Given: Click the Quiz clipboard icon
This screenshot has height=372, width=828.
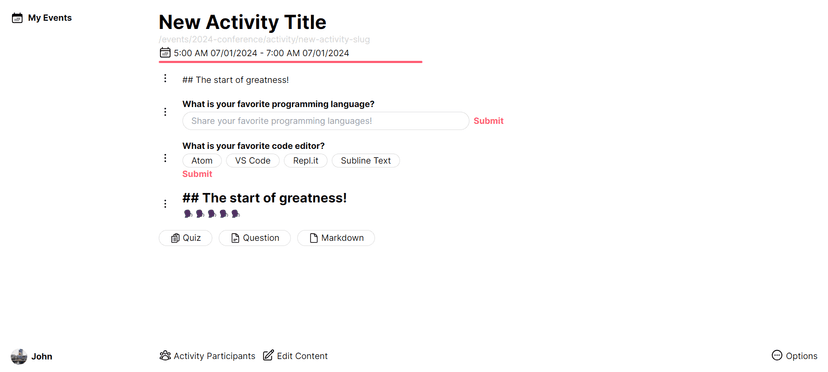Looking at the screenshot, I should click(176, 238).
